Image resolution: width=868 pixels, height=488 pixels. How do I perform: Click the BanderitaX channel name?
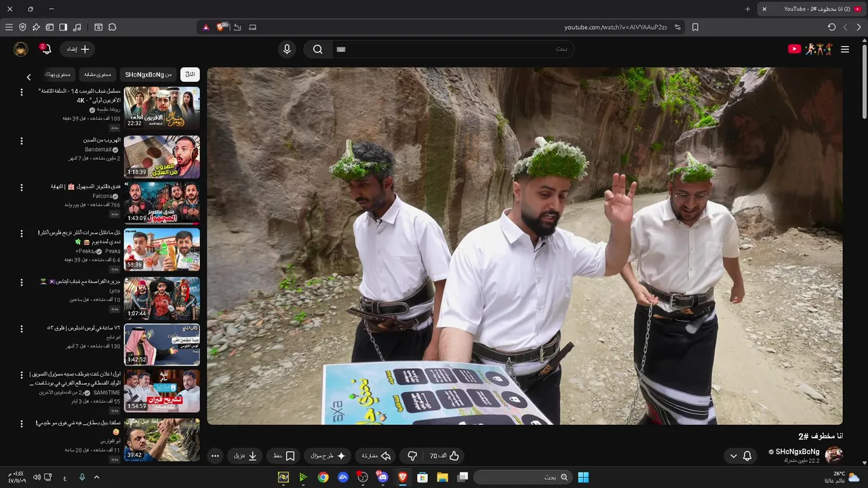98,150
